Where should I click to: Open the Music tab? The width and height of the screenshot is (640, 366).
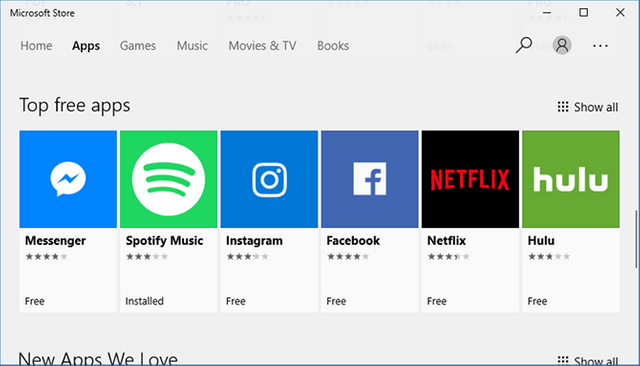(x=192, y=46)
